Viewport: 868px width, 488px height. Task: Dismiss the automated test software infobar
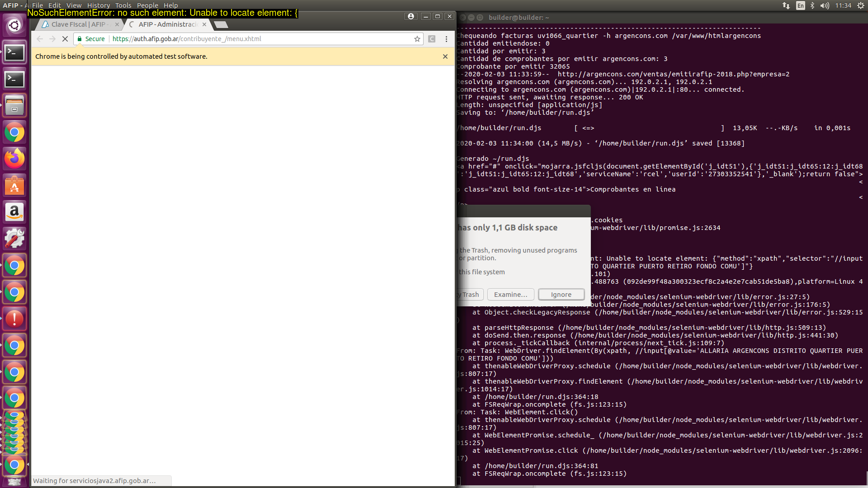click(x=445, y=56)
